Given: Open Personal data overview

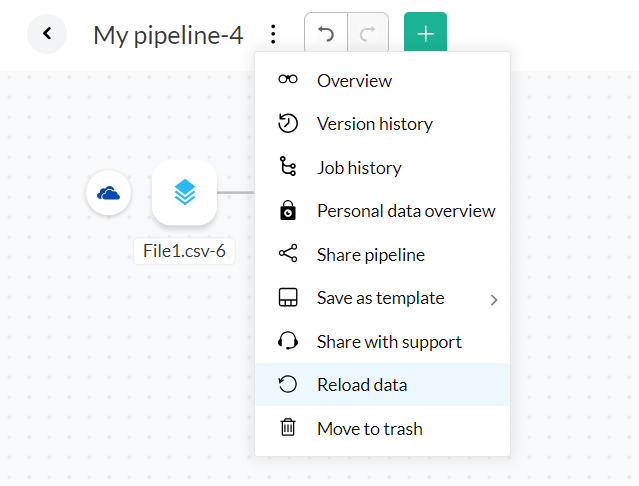Looking at the screenshot, I should click(x=406, y=211).
